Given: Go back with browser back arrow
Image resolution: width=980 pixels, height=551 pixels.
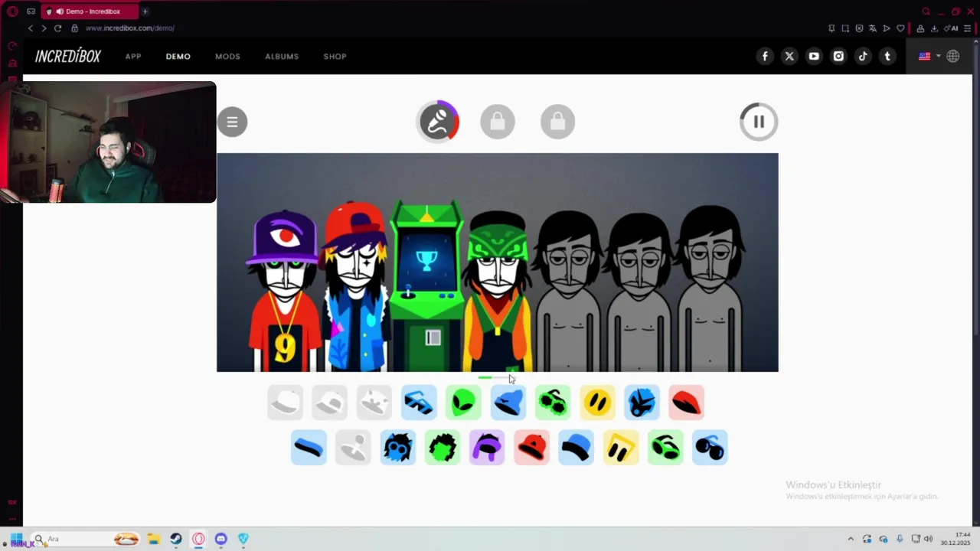Looking at the screenshot, I should point(31,28).
